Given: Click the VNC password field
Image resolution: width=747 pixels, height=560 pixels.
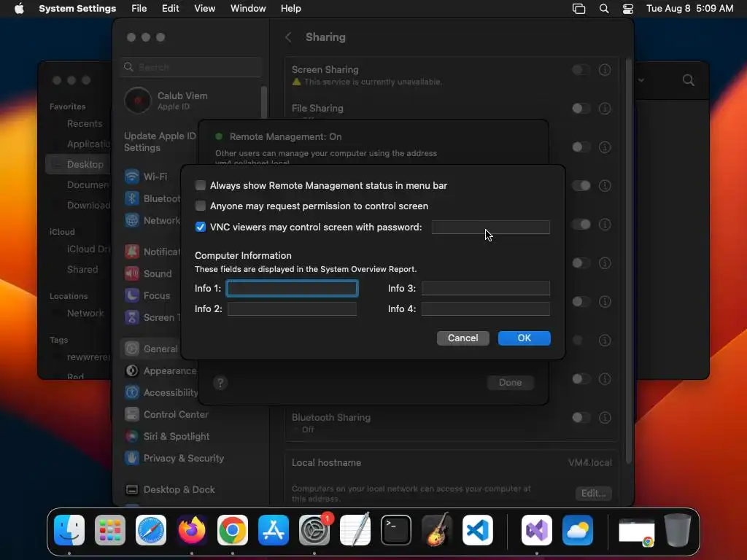Looking at the screenshot, I should coord(491,227).
